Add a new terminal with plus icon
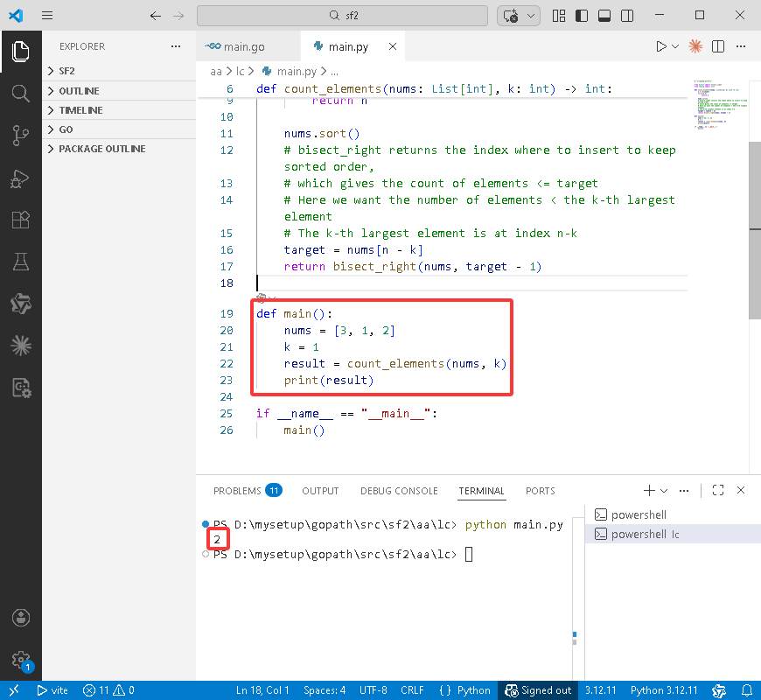 [x=649, y=491]
